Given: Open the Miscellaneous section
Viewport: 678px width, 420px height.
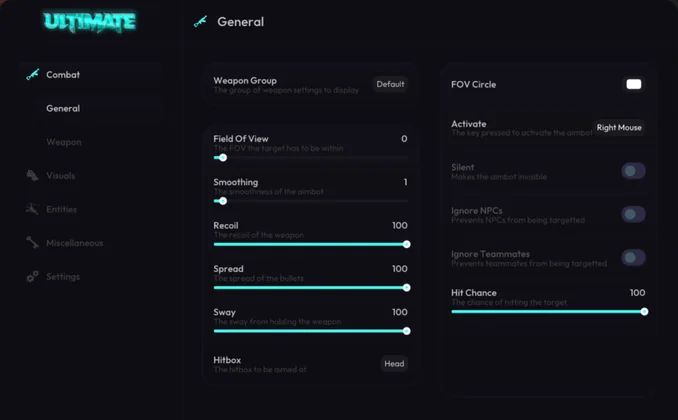Looking at the screenshot, I should (75, 243).
